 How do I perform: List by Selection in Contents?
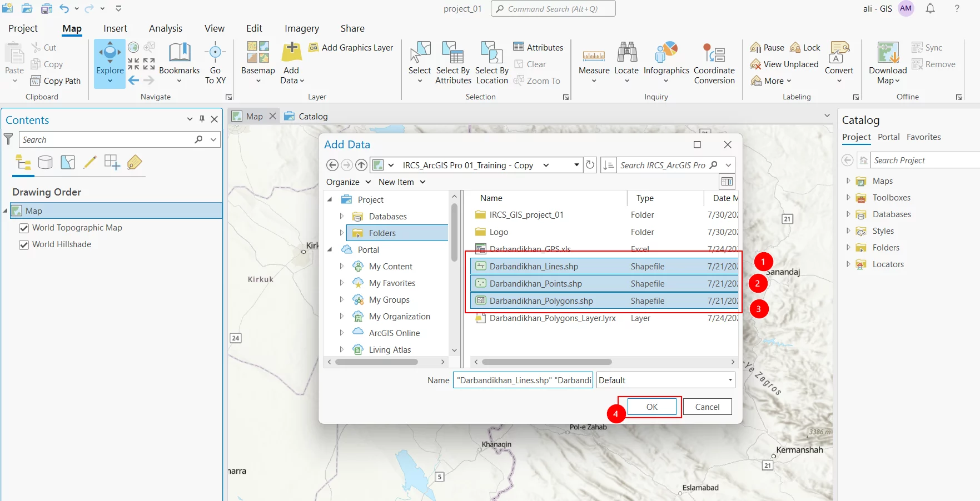click(x=68, y=162)
